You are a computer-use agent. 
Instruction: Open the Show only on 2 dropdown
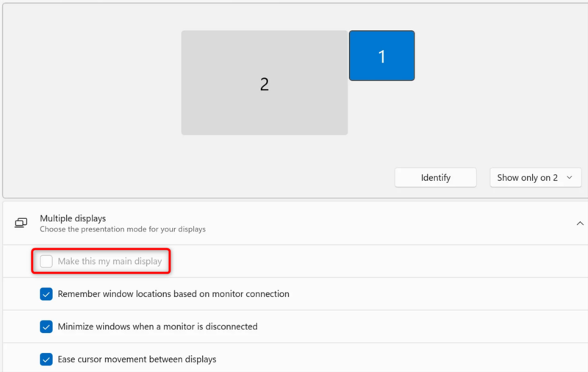[536, 177]
